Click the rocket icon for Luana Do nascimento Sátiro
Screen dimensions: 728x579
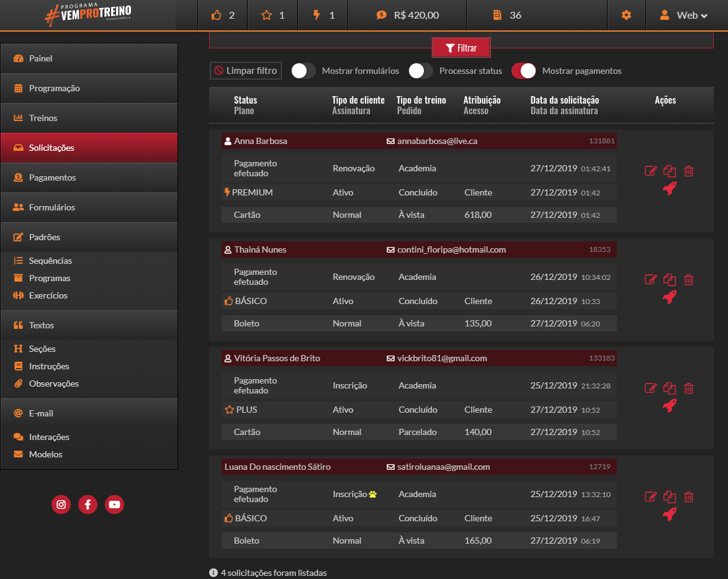[x=669, y=514]
